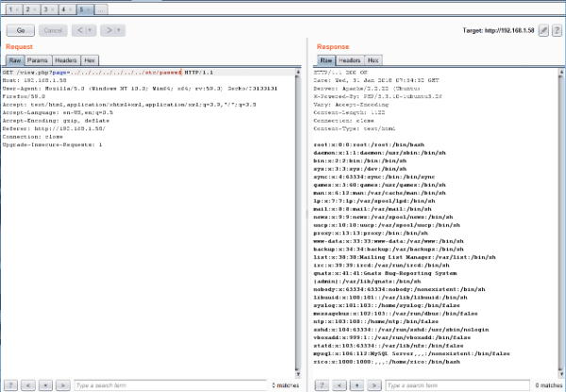Screen dimensions: 566x392
Task: Click the Cancel button
Action: pos(53,30)
